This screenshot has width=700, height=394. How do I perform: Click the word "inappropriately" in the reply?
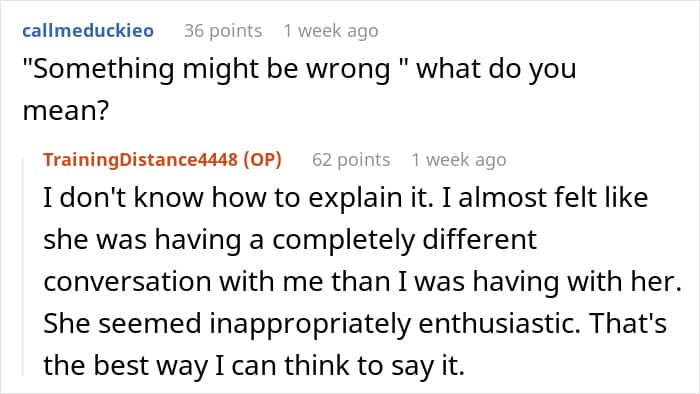(x=310, y=324)
